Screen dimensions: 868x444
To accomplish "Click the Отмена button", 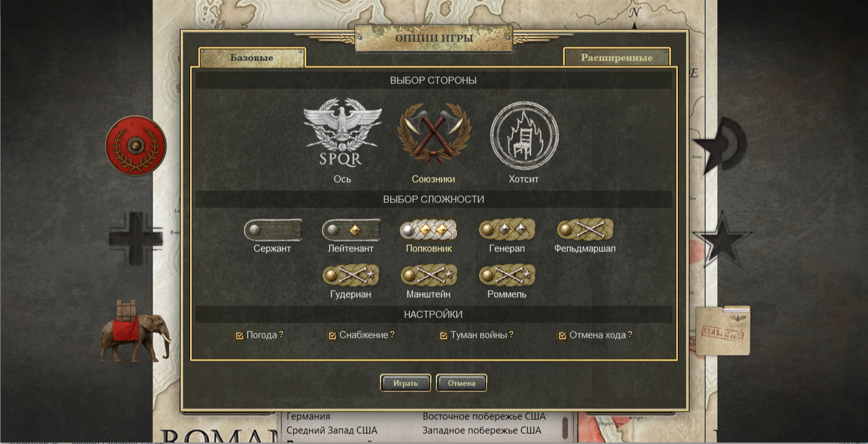I will [x=461, y=384].
